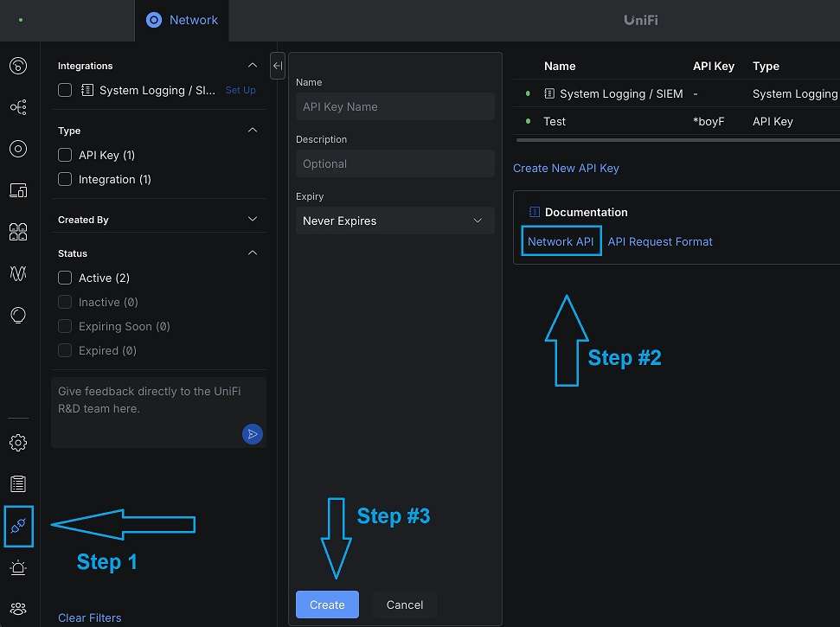Open the Dashboard icon in the sidebar
Viewport: 840px width, 627px height.
pos(18,66)
